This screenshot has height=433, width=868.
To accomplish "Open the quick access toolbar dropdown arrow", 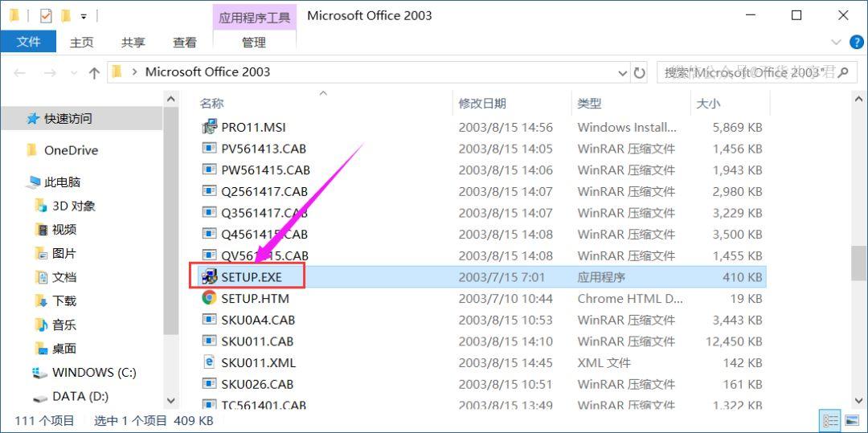I will [x=84, y=17].
